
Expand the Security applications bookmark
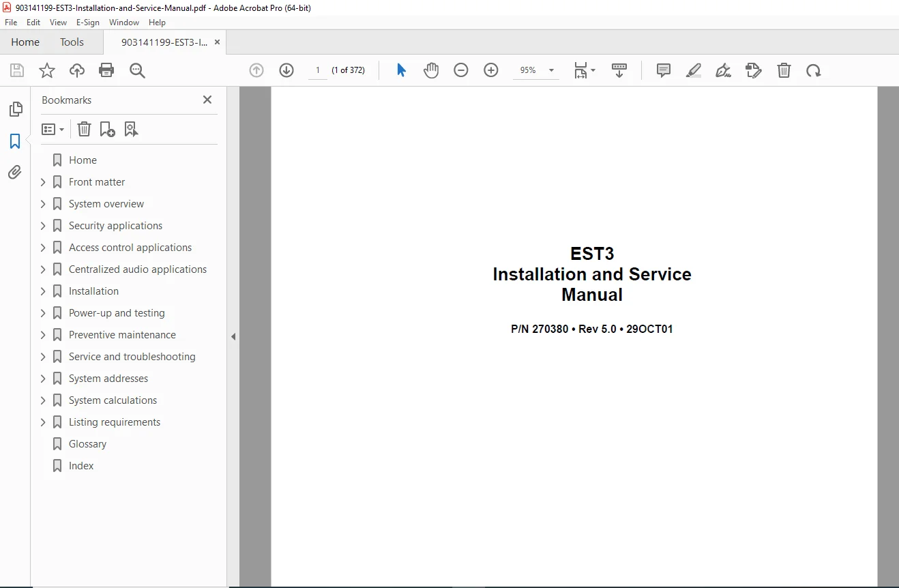[x=43, y=226]
